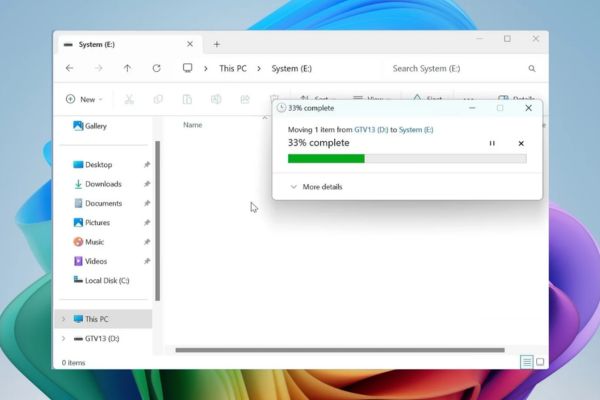Sort by the Name column header
This screenshot has width=600, height=400.
point(192,125)
